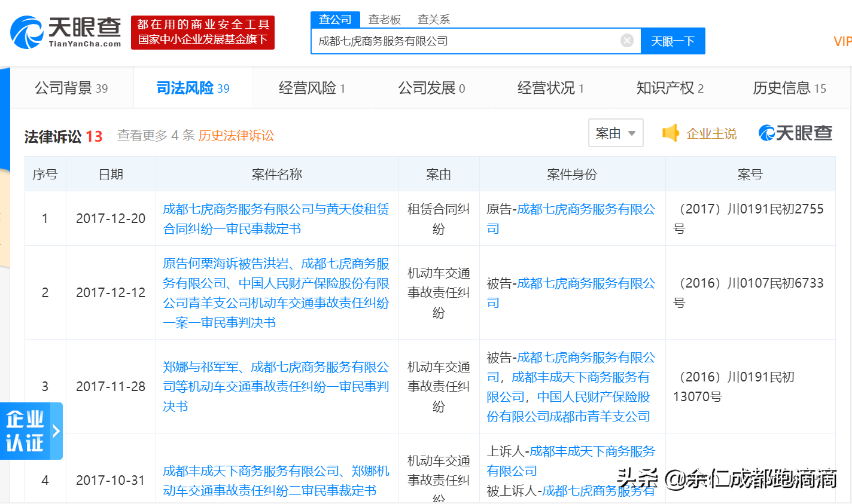
Task: Open the VIP link in the top right
Action: (843, 41)
